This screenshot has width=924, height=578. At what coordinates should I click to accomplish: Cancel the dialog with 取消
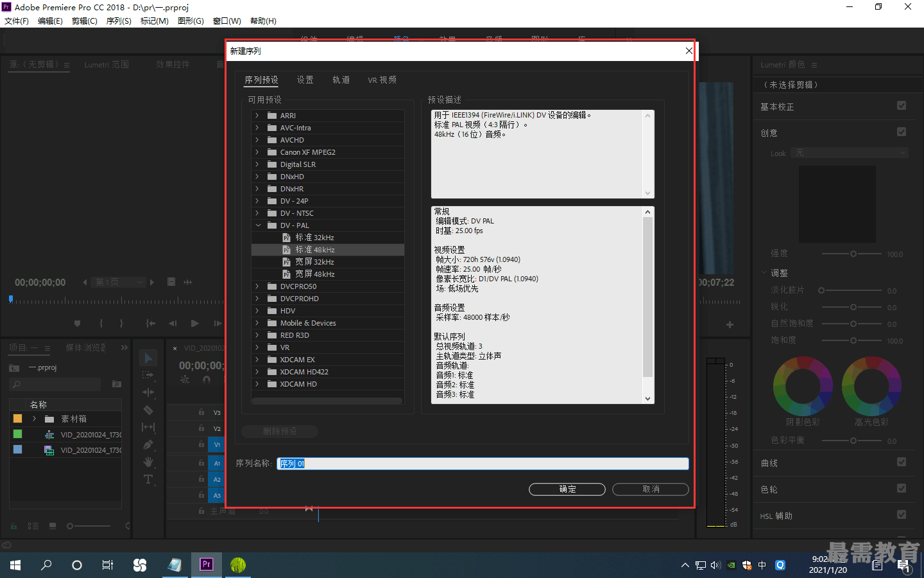(x=651, y=489)
